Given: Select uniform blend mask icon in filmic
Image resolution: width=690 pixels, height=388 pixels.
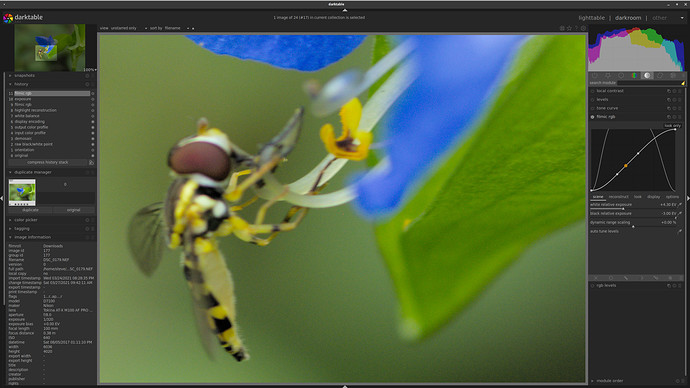Looking at the screenshot, I should click(610, 278).
